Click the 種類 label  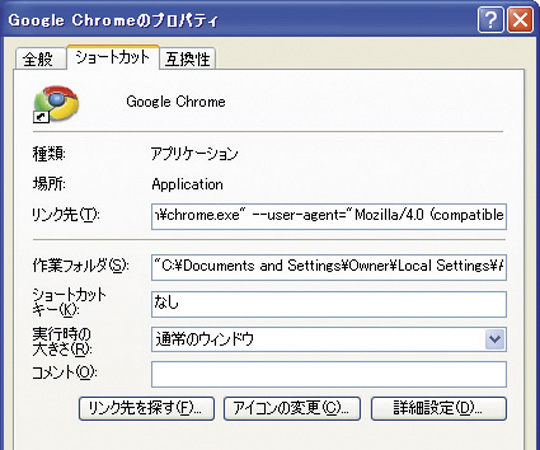(49, 154)
